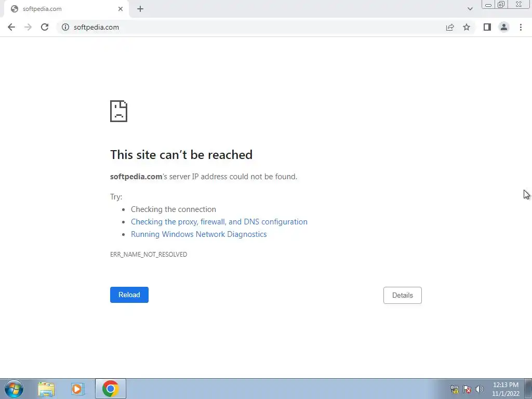
Task: Go back to the previous page
Action: [x=11, y=27]
